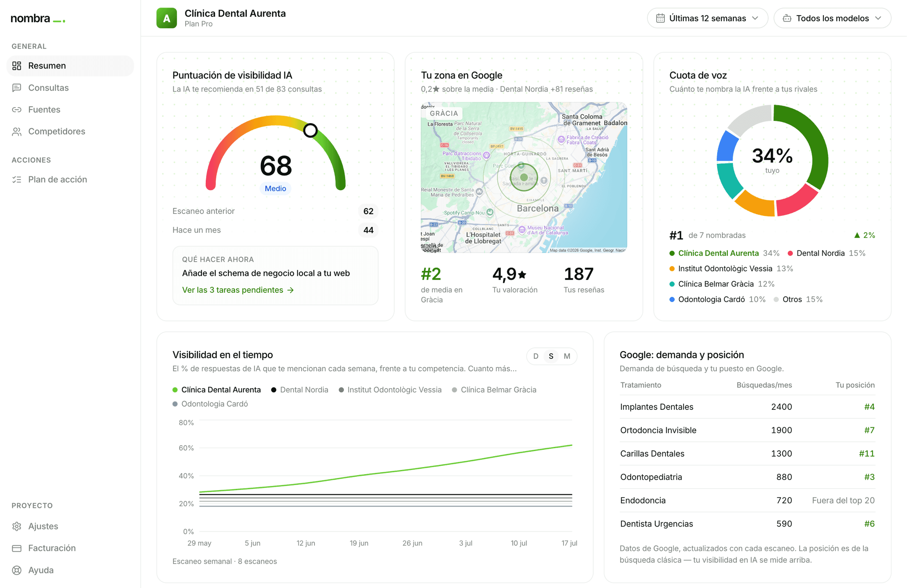
Task: Click the Fuentes link icon
Action: coord(17,110)
